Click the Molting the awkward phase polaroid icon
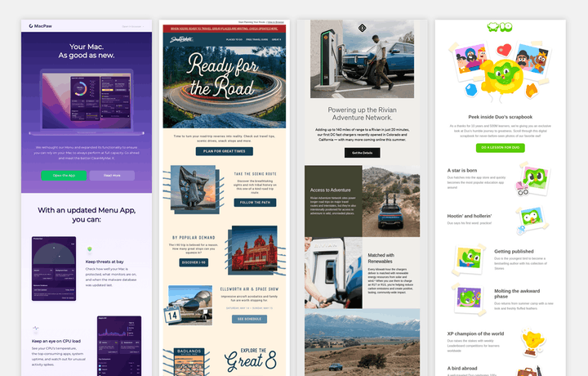This screenshot has height=376, width=588. click(x=467, y=299)
